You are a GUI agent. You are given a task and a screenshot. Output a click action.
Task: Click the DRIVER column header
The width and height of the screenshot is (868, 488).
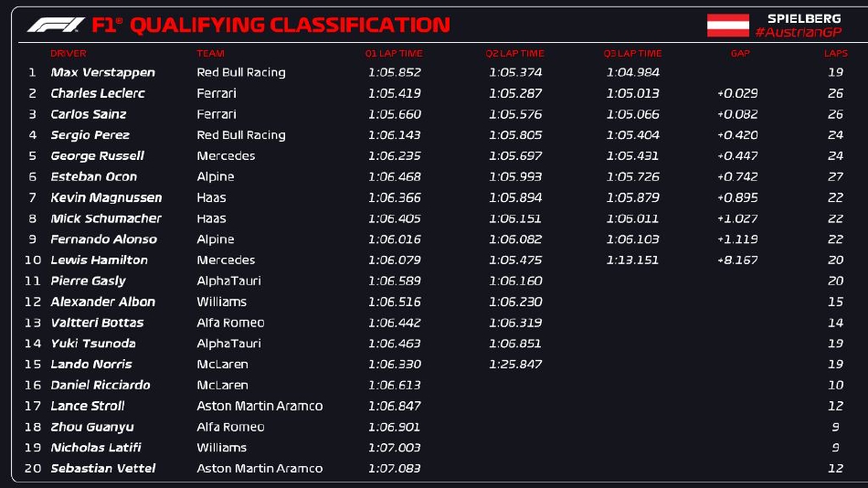pos(69,54)
